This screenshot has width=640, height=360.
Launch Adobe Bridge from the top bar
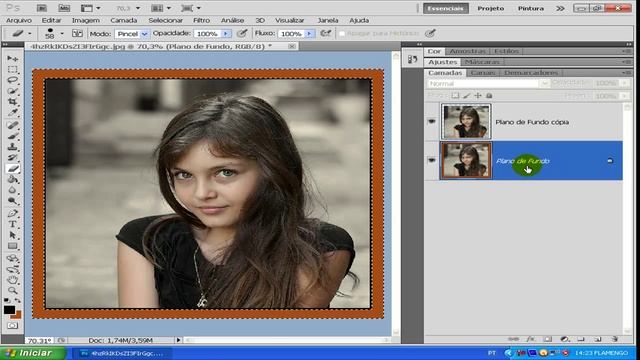tap(41, 8)
